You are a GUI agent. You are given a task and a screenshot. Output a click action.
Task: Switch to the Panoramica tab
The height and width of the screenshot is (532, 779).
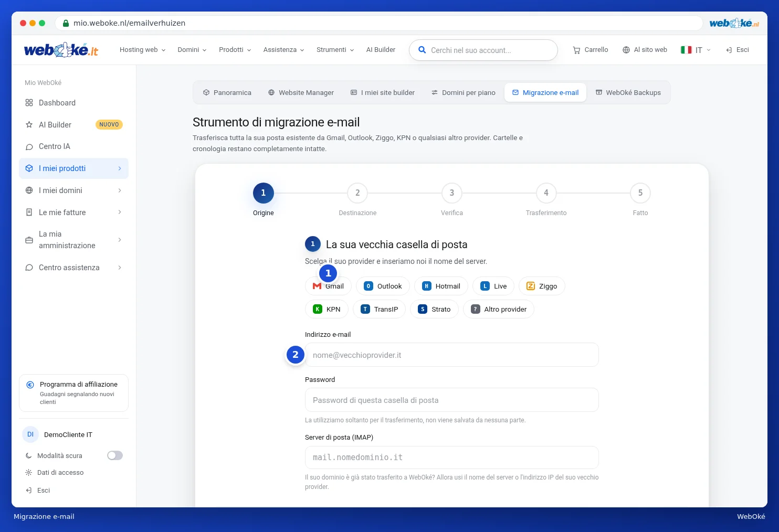click(x=227, y=92)
